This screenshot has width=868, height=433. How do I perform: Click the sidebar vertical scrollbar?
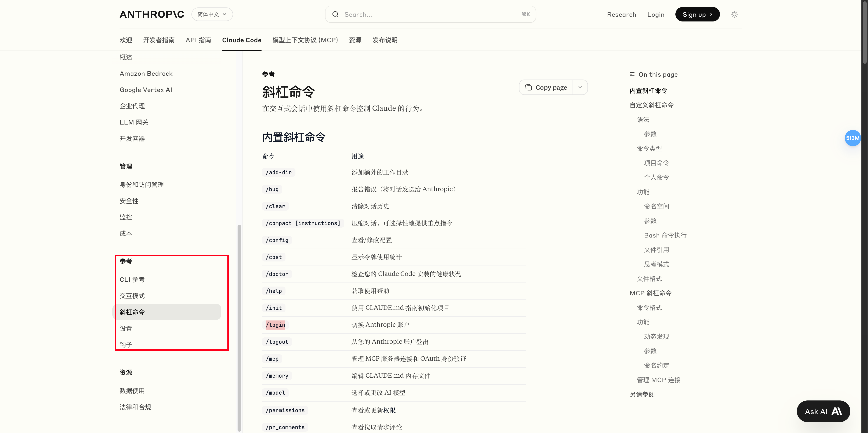point(239,328)
